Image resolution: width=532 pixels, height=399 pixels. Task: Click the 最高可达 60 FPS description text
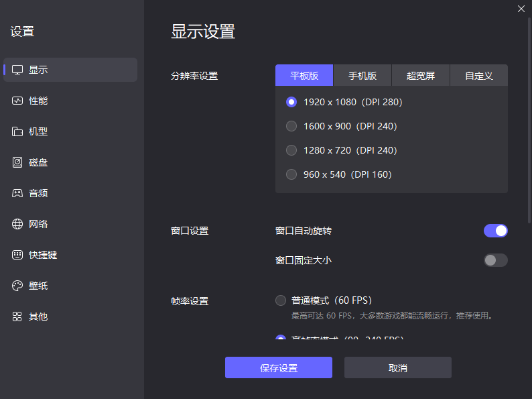pos(393,316)
